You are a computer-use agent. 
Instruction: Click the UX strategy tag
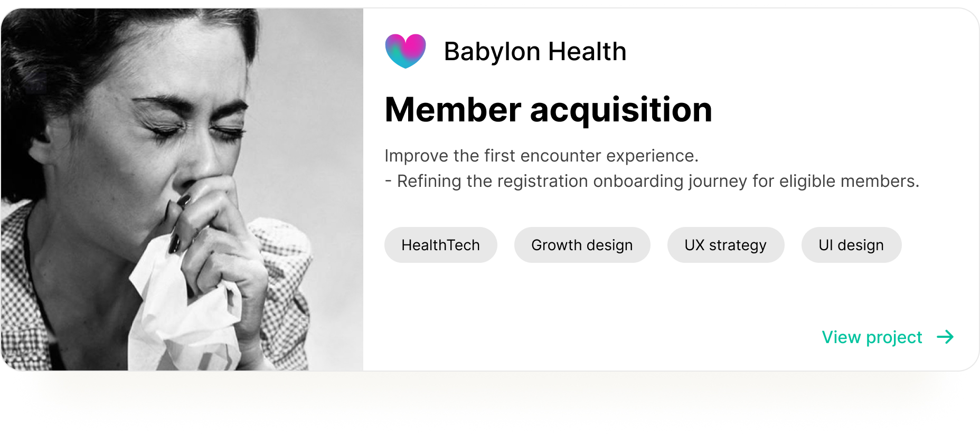pos(725,245)
